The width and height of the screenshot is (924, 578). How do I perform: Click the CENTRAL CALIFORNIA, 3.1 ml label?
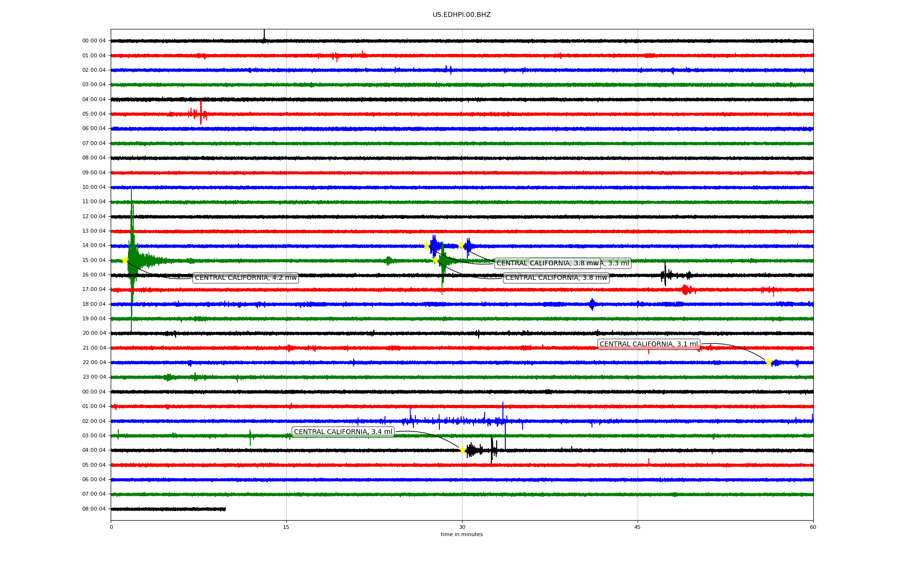(x=648, y=344)
